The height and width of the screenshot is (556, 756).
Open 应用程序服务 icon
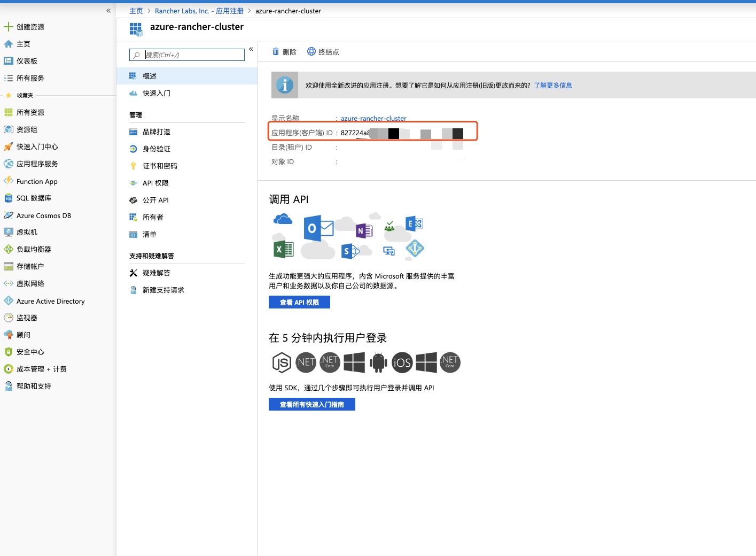coord(8,164)
